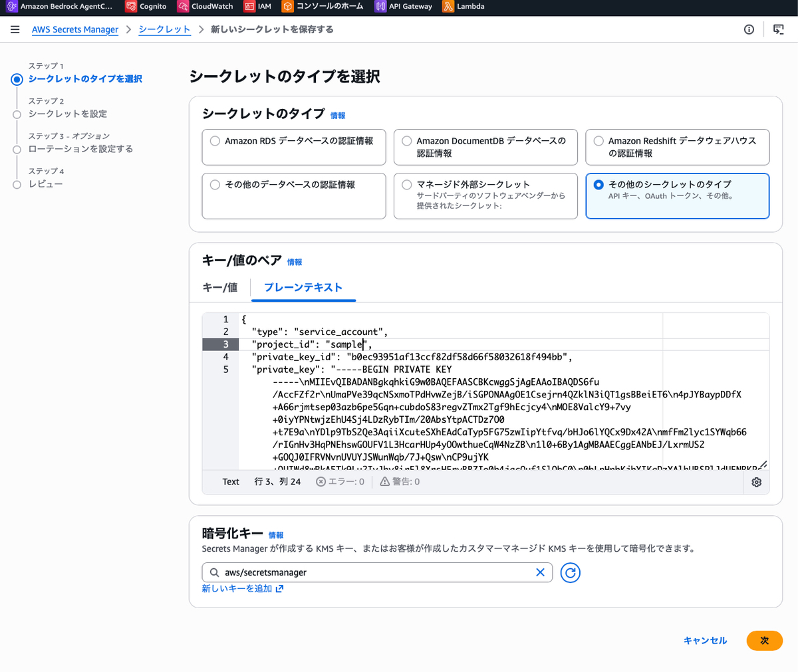Click the AWS Secrets Manager breadcrumb link
This screenshot has height=672, width=798.
point(75,30)
